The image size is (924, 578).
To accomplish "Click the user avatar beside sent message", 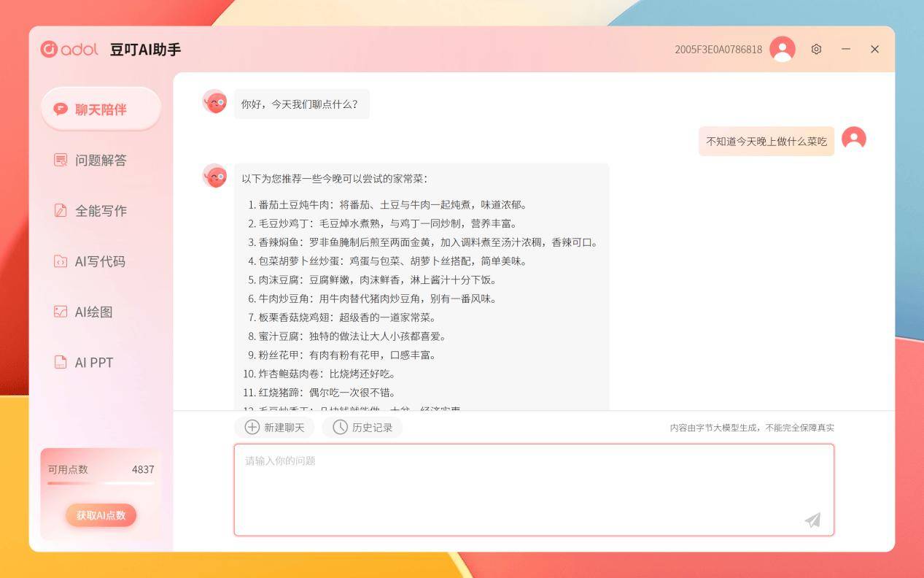I will point(853,139).
